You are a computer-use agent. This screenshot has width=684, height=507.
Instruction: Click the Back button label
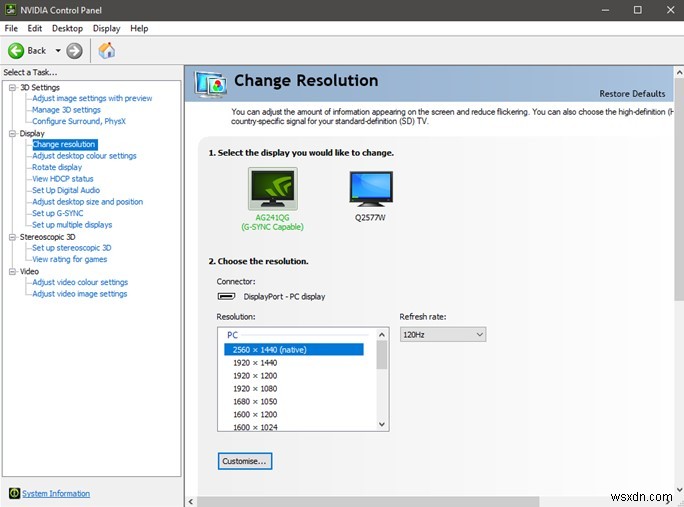(37, 51)
